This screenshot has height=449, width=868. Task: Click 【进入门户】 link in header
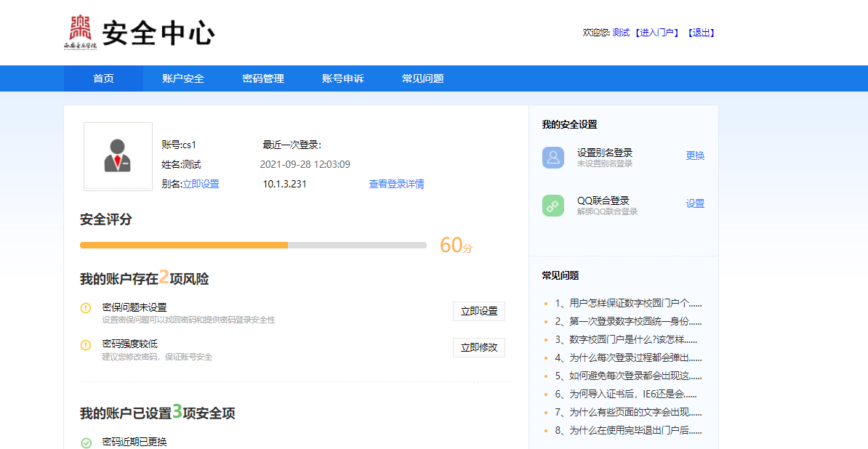[x=656, y=33]
